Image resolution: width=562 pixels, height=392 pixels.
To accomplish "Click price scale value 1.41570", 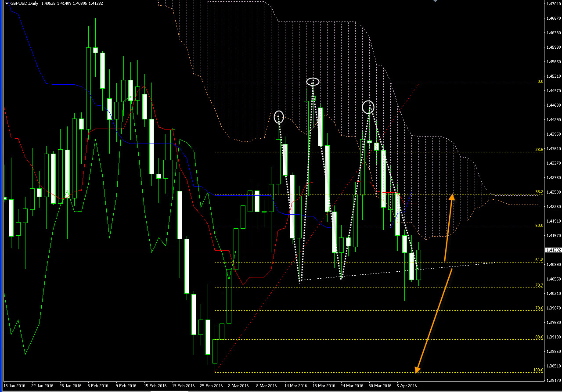I will coord(553,236).
